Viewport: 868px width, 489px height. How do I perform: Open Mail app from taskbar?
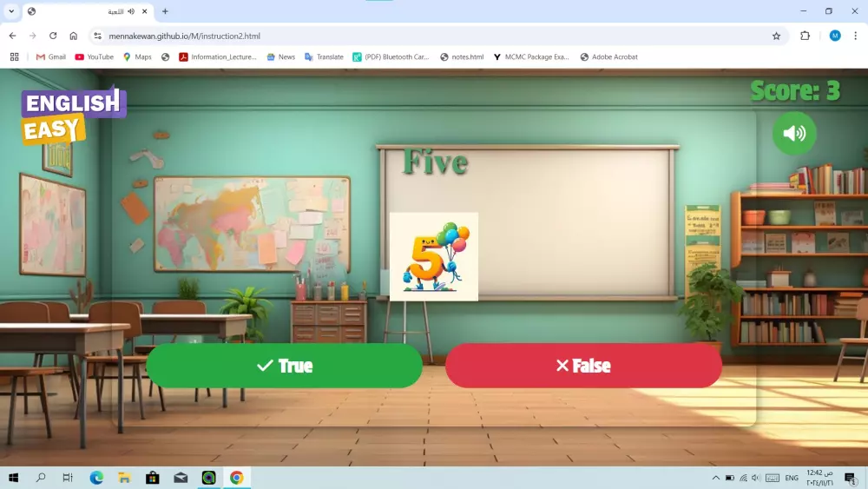pyautogui.click(x=181, y=478)
